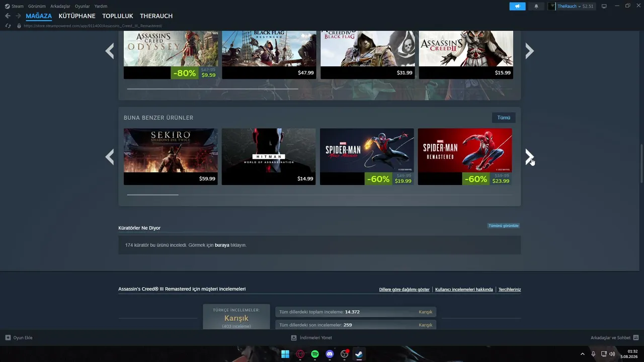Open Assassin's Creed Odyssey game card

(171, 55)
